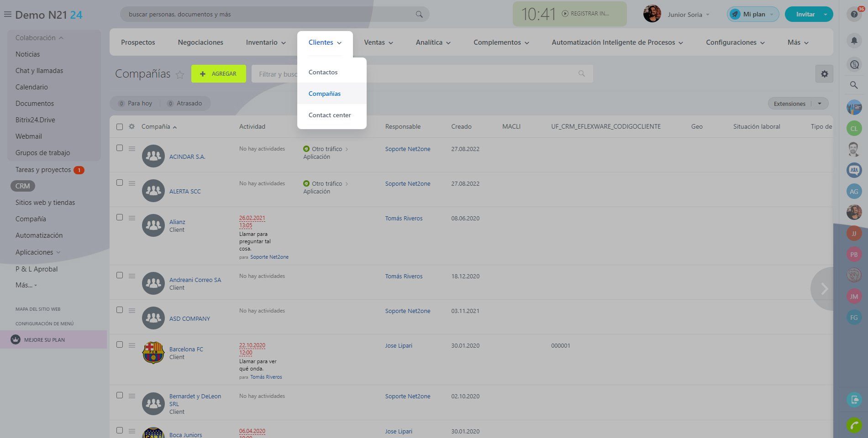The height and width of the screenshot is (438, 868).
Task: Start the REGISTRAR IN... time tracker
Action: click(x=585, y=14)
